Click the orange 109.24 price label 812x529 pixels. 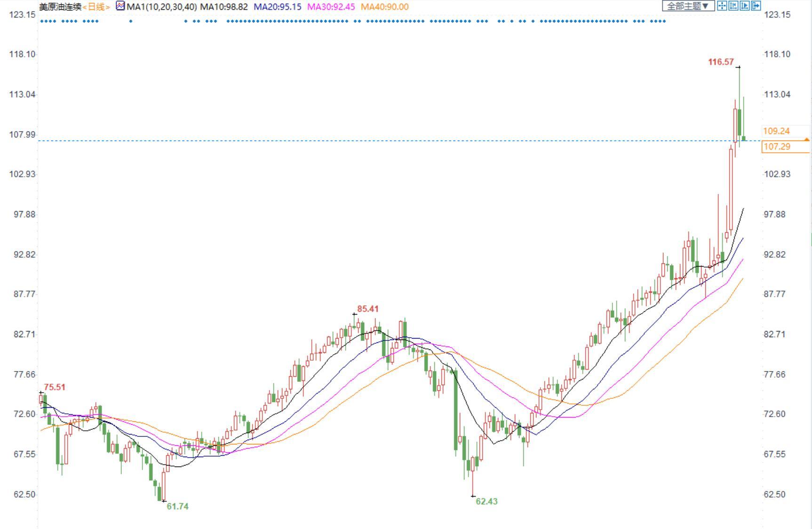pyautogui.click(x=776, y=131)
